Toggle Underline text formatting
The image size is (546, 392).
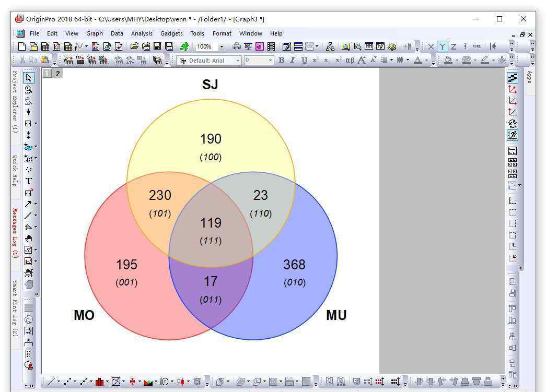point(304,60)
